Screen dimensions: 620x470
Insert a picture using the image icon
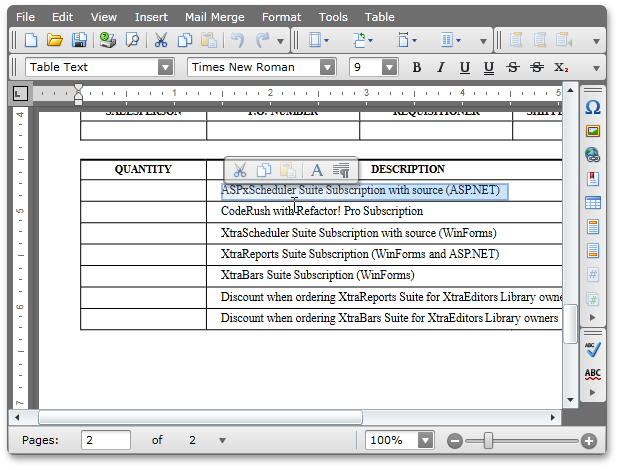(593, 131)
